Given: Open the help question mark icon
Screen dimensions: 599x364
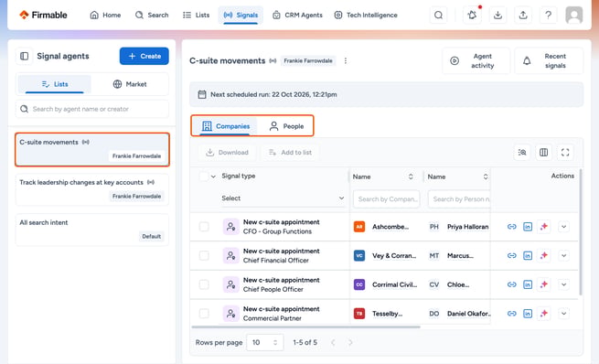Looking at the screenshot, I should (548, 15).
